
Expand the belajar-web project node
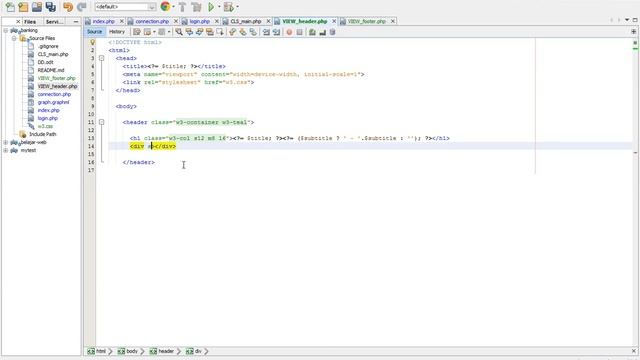[6, 142]
